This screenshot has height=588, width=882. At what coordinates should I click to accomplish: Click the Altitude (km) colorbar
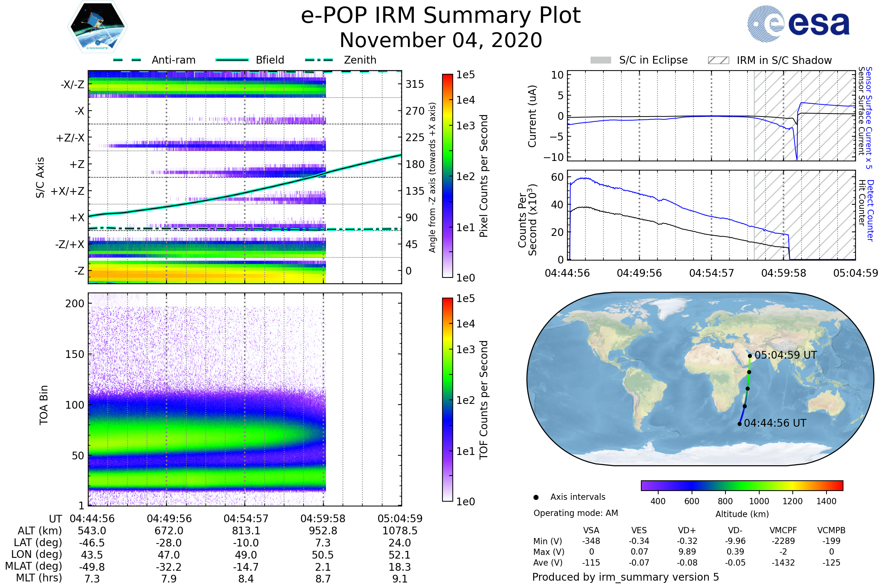[742, 485]
